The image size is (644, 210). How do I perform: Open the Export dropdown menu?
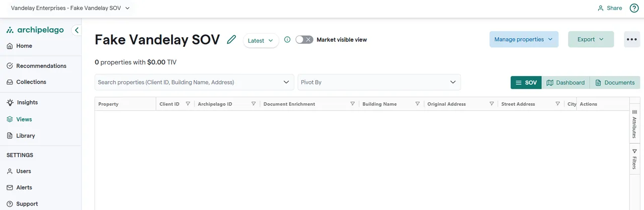point(591,39)
